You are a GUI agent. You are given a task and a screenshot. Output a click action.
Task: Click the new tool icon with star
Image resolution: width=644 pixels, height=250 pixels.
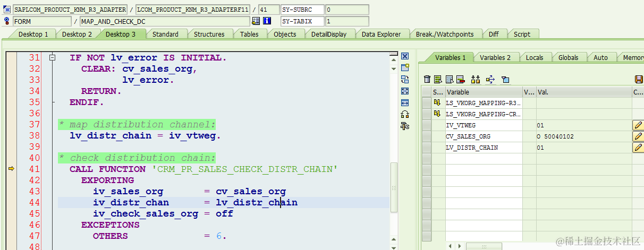point(405,67)
